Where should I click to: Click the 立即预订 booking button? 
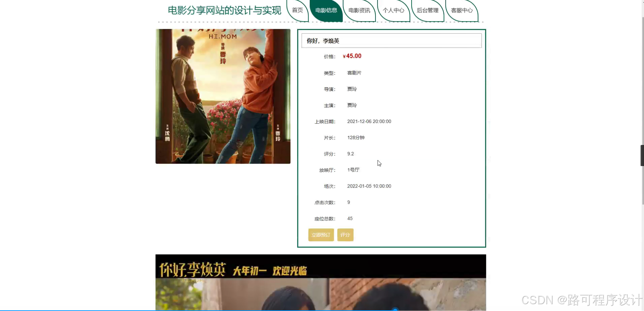coord(321,235)
